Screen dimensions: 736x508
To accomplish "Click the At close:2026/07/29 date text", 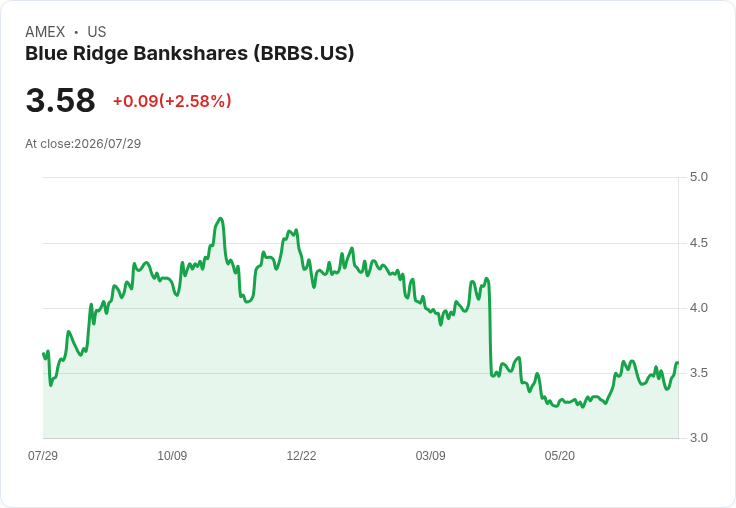I will point(83,144).
